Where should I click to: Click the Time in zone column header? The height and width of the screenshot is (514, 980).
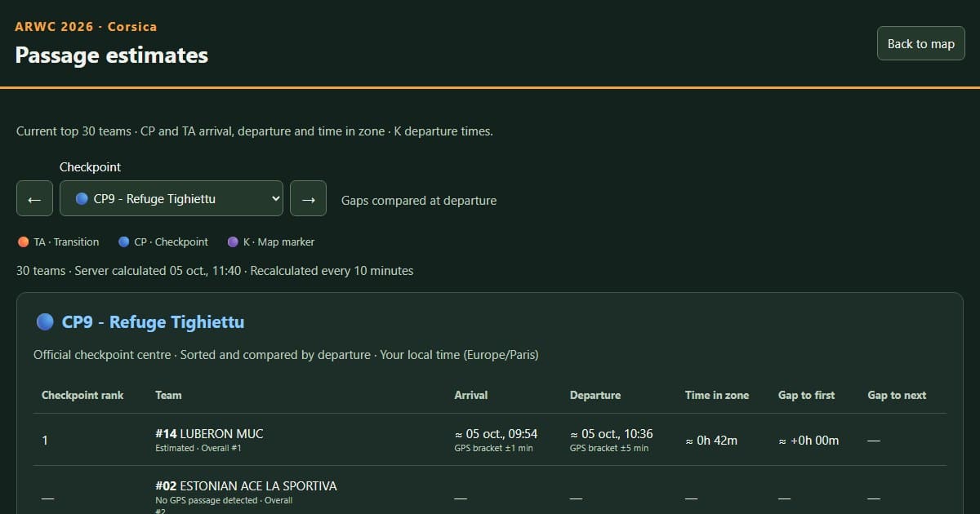pos(717,395)
